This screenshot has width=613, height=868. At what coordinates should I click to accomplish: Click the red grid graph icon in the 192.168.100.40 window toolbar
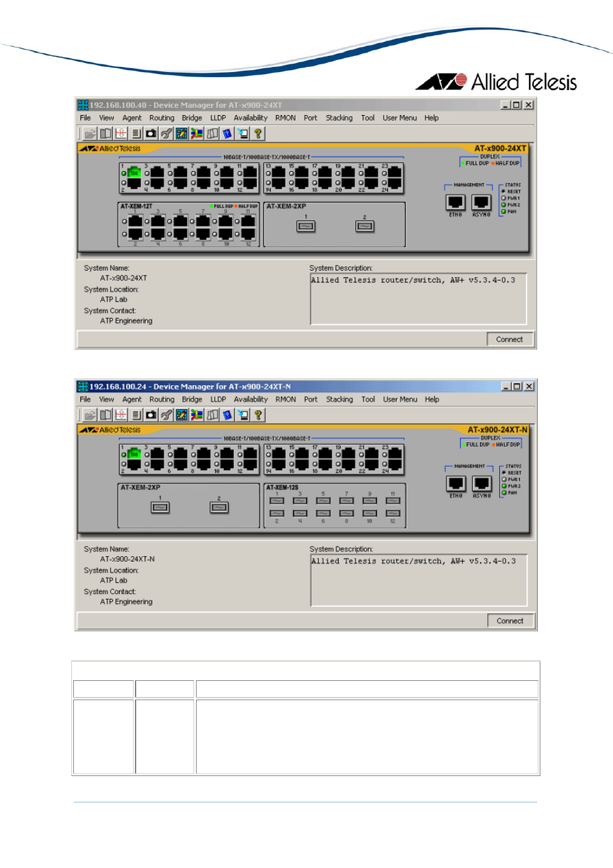(121, 134)
